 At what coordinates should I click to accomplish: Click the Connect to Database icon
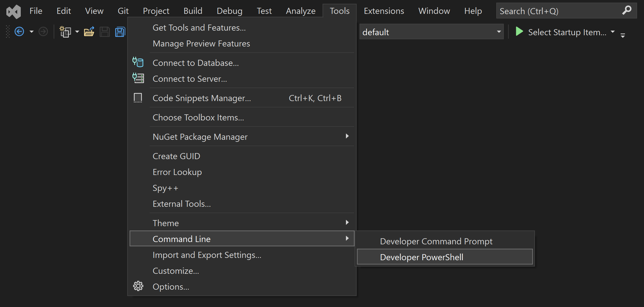tap(138, 62)
